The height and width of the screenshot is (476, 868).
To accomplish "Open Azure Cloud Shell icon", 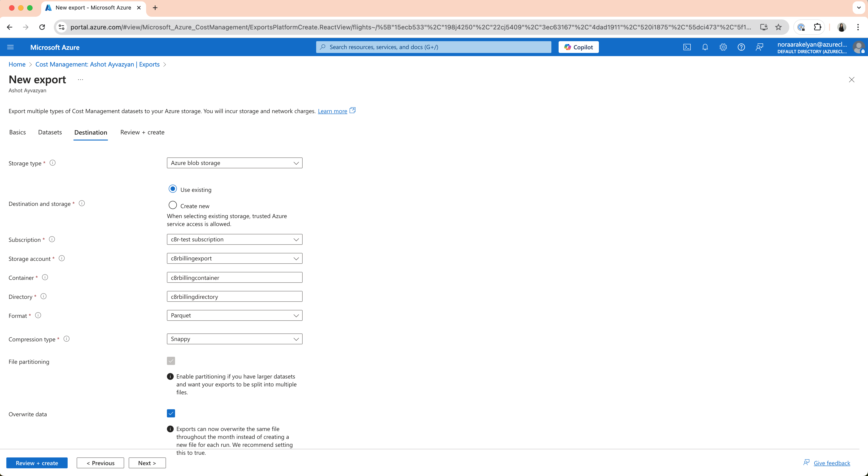I will [x=687, y=47].
